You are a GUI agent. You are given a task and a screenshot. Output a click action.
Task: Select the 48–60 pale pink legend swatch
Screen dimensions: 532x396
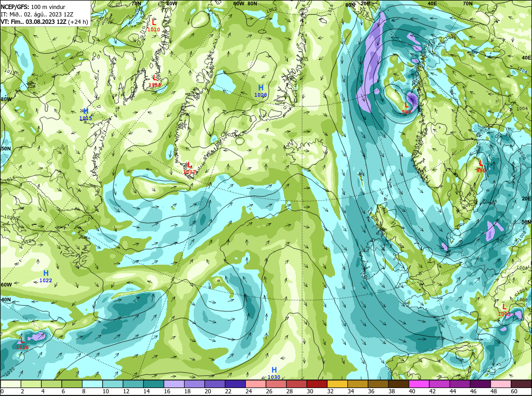click(501, 384)
